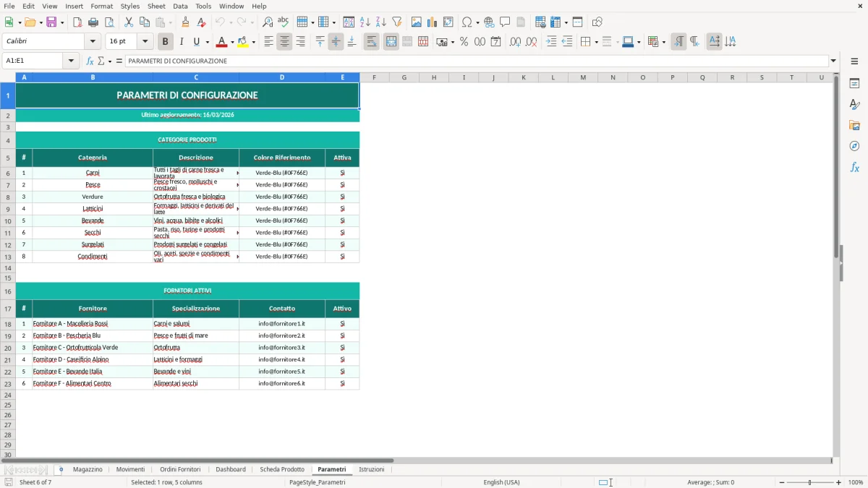Click the formula input line
This screenshot has width=868, height=488.
(476, 61)
